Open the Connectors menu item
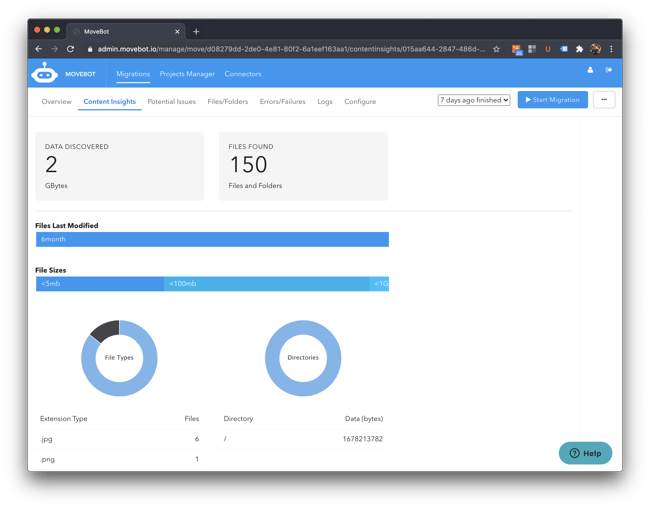Screen dimensions: 650x508 pyautogui.click(x=243, y=74)
